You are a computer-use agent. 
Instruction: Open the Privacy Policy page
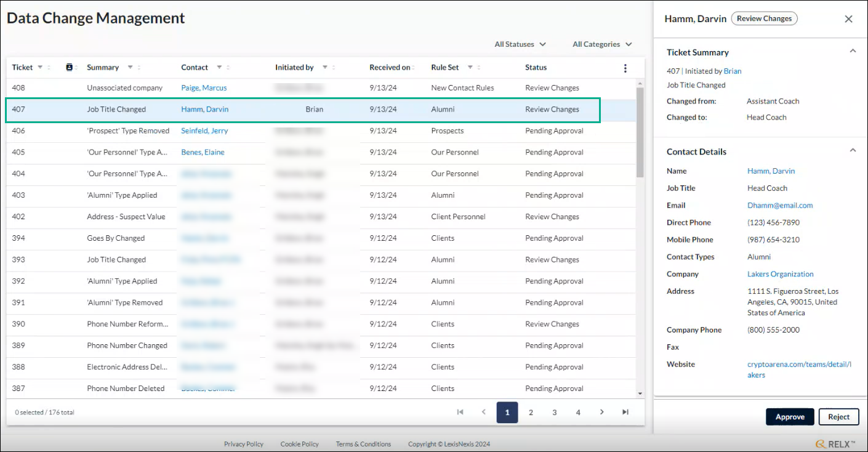(243, 443)
